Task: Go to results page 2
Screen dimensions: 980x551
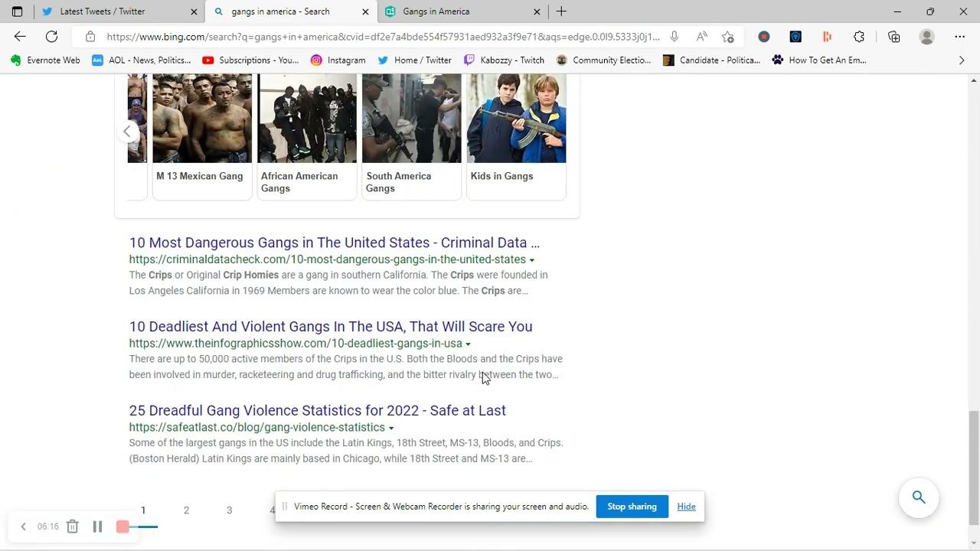Action: 186,510
